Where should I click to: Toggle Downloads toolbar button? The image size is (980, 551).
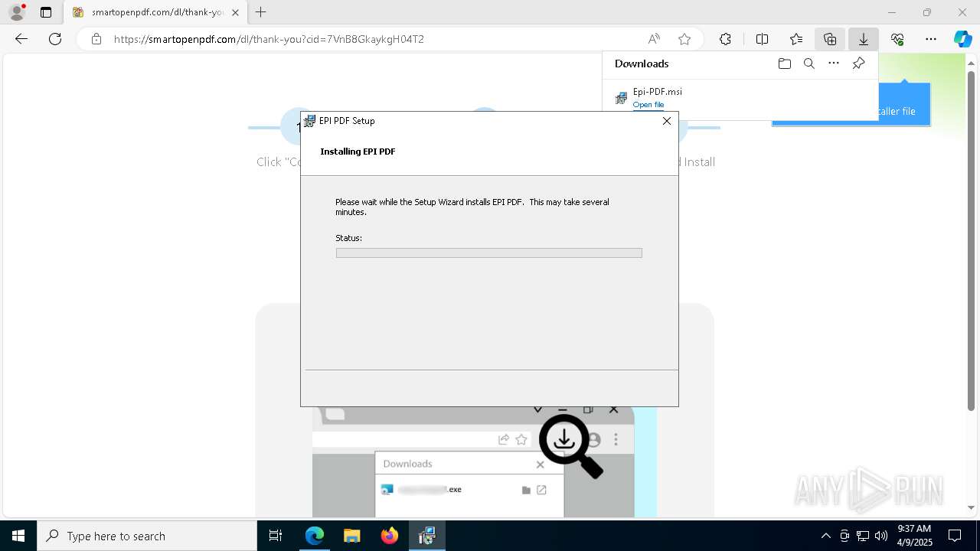[x=864, y=39]
